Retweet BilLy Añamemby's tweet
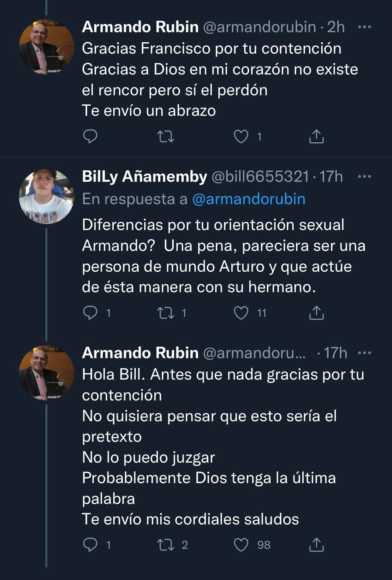Screen dimensions: 392x580 click(x=166, y=313)
